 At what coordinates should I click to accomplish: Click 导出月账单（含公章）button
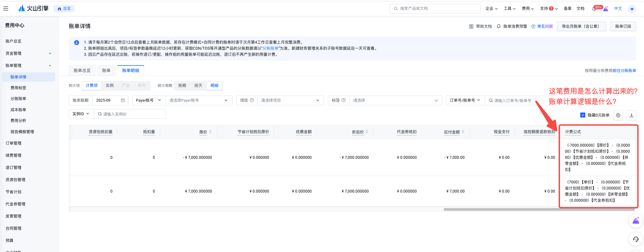tap(582, 26)
